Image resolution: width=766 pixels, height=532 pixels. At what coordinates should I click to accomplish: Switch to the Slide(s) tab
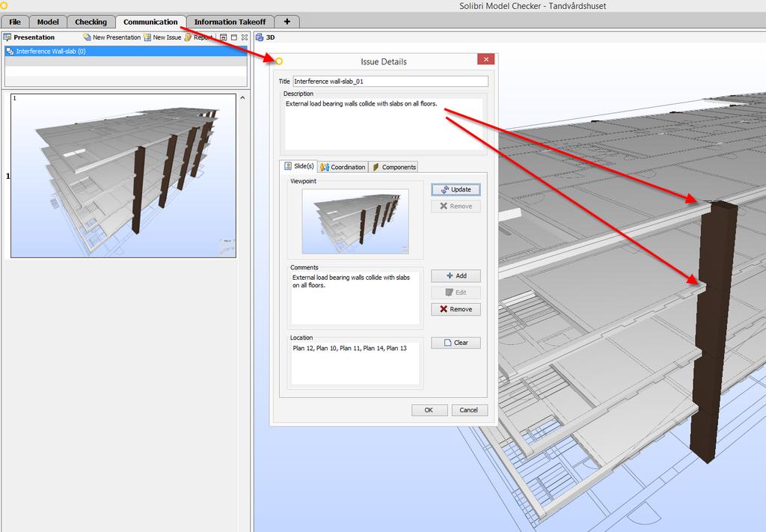pyautogui.click(x=298, y=167)
